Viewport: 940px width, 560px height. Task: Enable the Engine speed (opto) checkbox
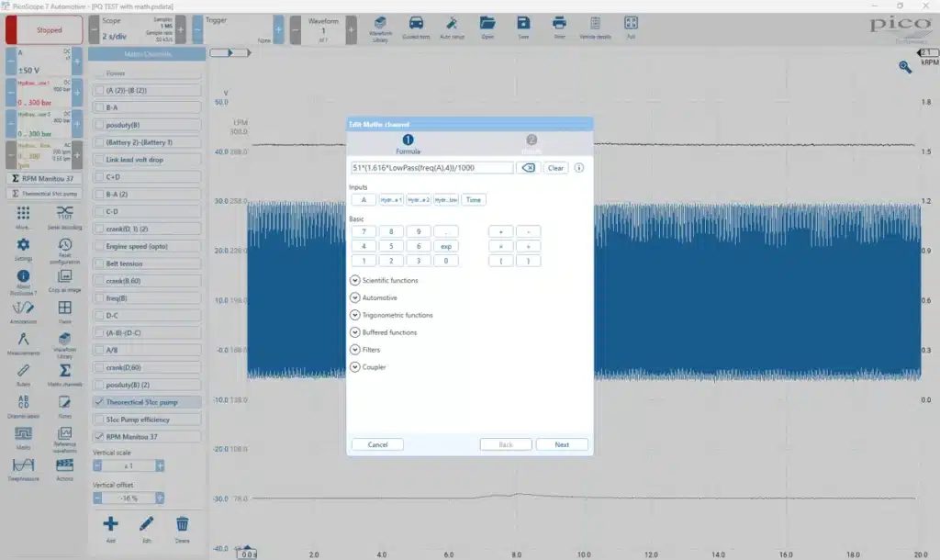(x=99, y=246)
